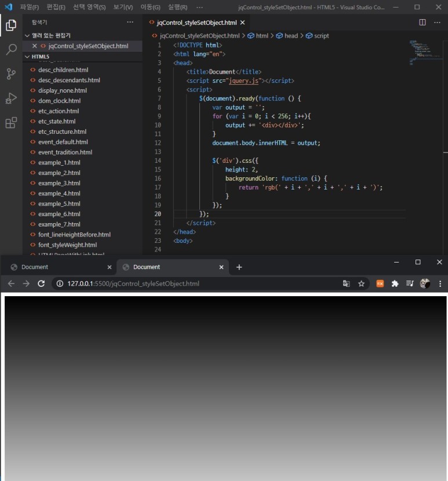
Task: View site information icon in address bar
Action: click(60, 283)
